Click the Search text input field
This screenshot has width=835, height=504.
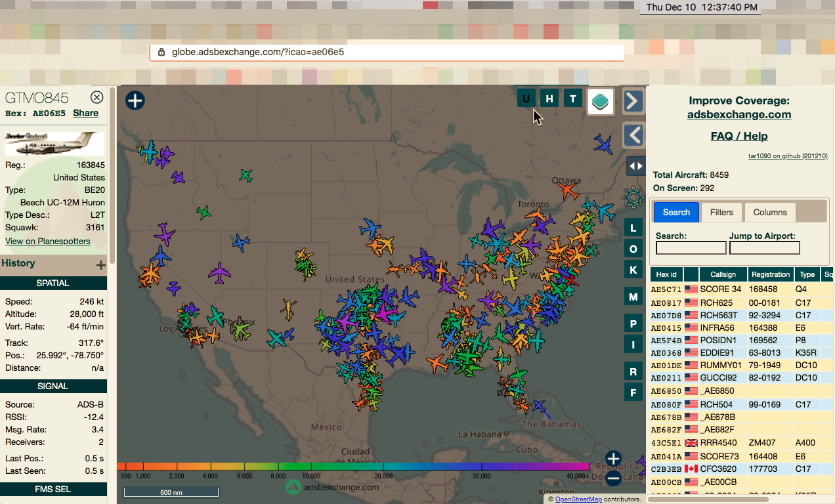coord(691,247)
